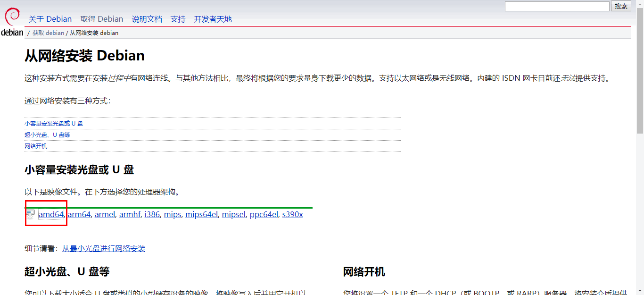
Task: Open the 开发者天地 menu item
Action: tap(213, 19)
